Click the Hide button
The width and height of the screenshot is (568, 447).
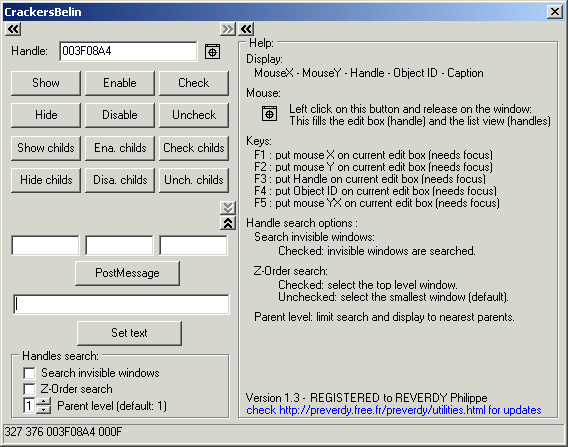[x=46, y=115]
